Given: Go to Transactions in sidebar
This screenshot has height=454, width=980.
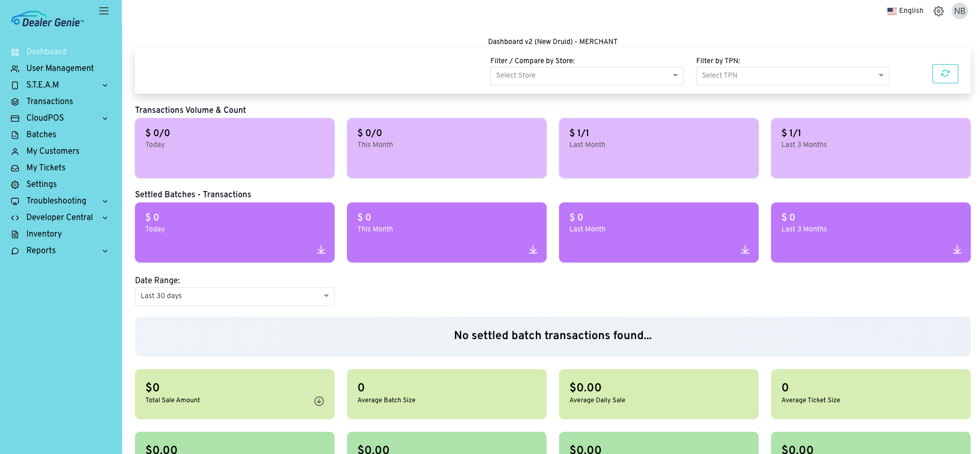Looking at the screenshot, I should [50, 101].
